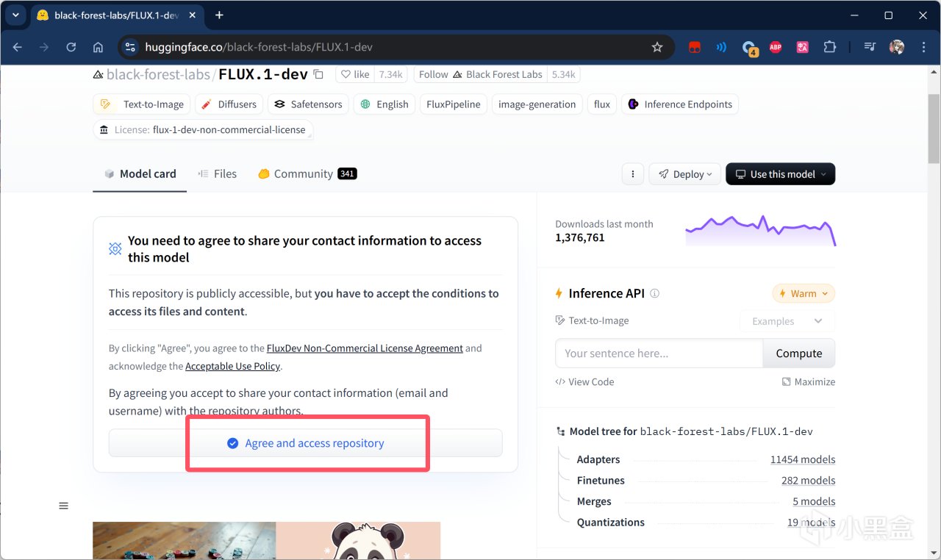The width and height of the screenshot is (941, 560).
Task: Click Agree and access repository
Action: (306, 443)
